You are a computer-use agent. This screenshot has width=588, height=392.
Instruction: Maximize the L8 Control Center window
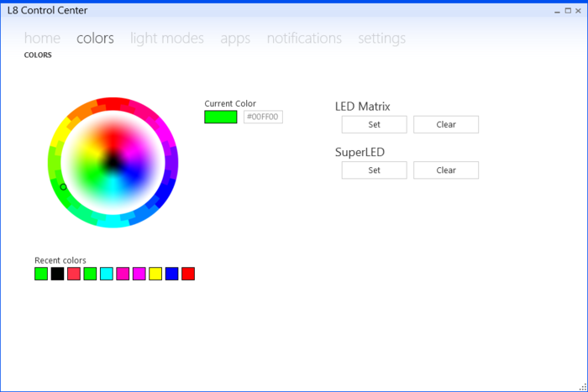(x=568, y=11)
